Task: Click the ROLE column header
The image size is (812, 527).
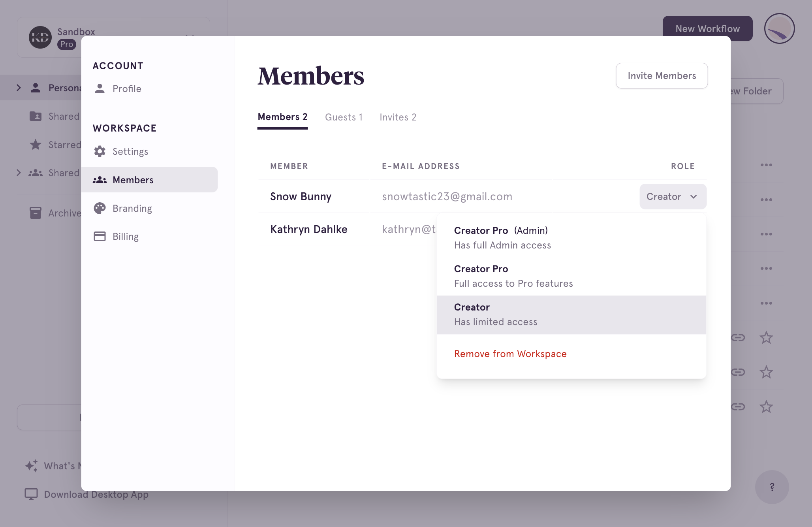Action: point(683,166)
